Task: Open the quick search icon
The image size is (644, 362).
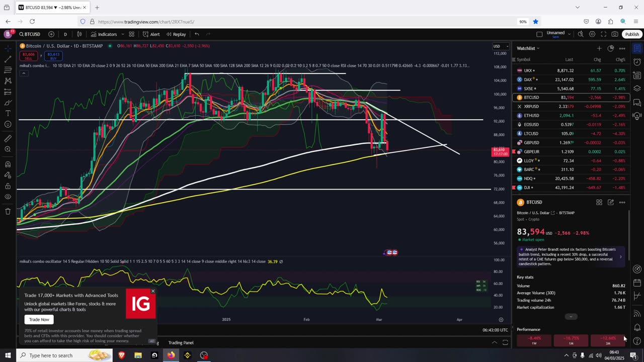Action: (x=581, y=34)
